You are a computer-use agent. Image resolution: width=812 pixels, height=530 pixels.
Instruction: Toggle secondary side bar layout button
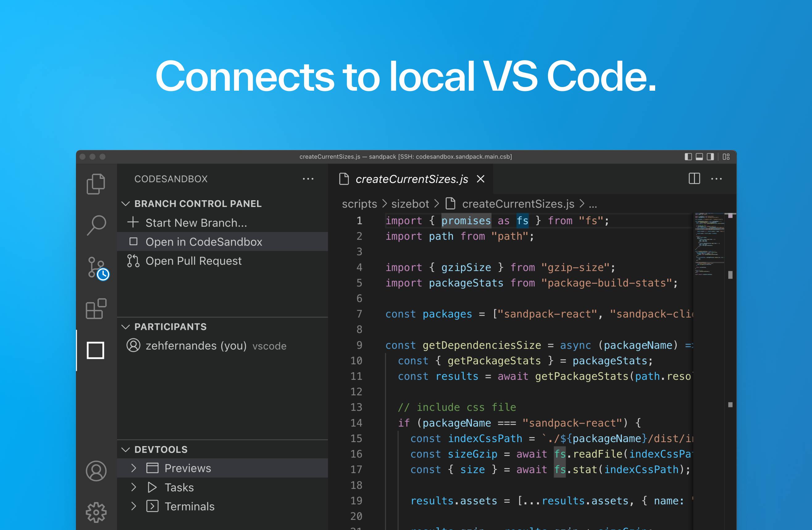coord(710,156)
